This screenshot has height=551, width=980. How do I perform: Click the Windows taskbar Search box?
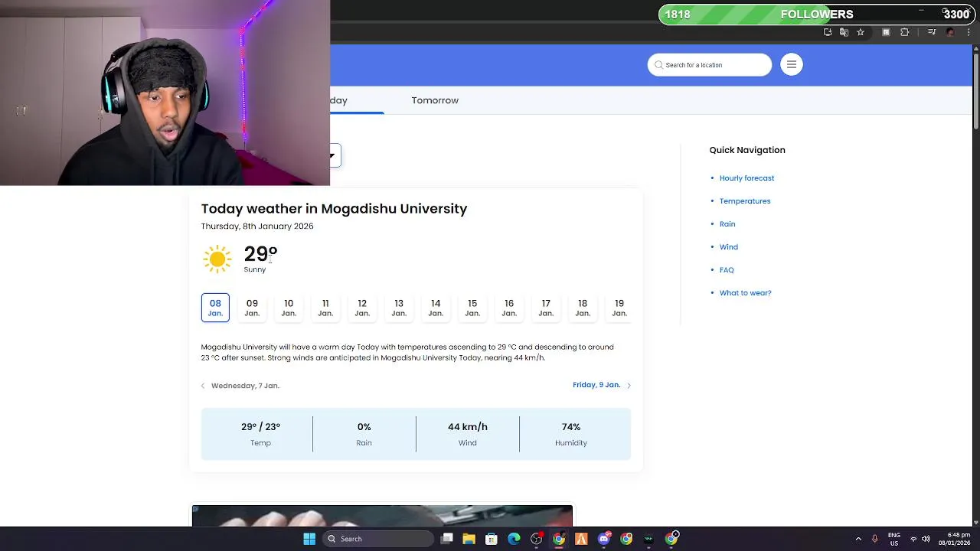378,539
